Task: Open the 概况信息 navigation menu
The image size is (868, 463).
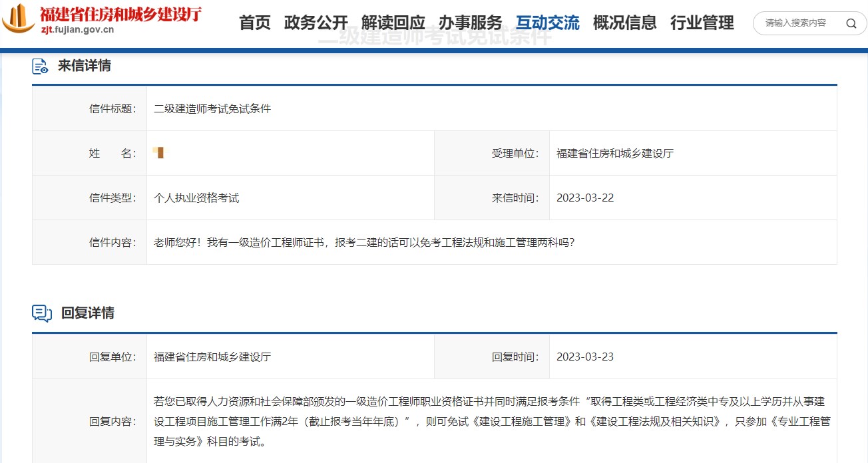Action: (624, 22)
